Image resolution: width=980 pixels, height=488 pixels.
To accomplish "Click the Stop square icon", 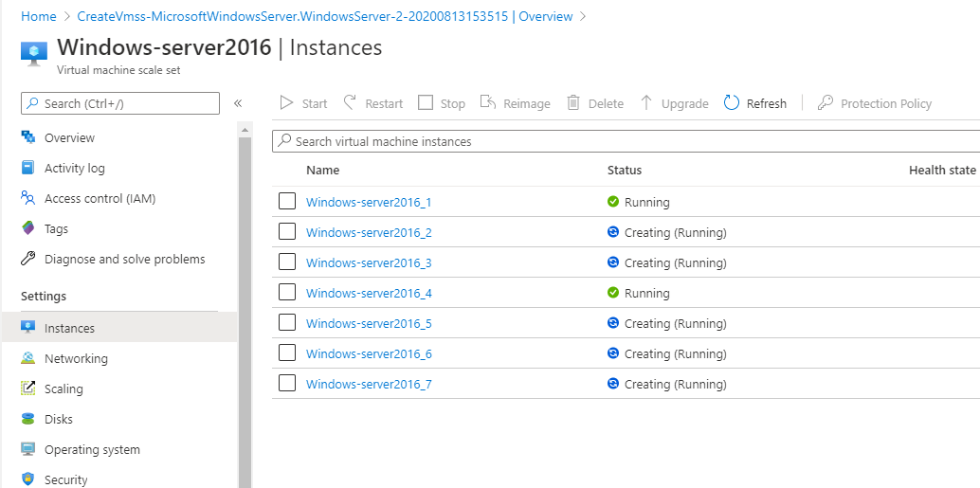I will coord(426,102).
